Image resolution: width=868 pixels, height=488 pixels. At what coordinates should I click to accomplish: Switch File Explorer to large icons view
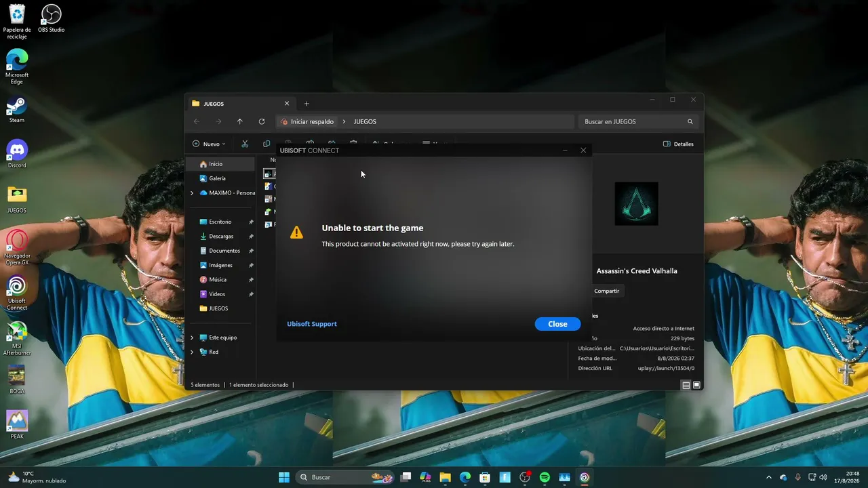696,385
